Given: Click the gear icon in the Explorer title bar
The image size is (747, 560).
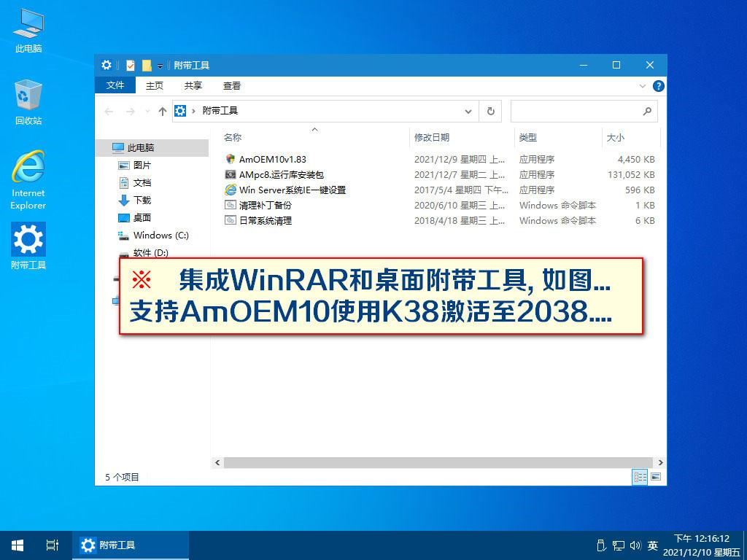Looking at the screenshot, I should 107,65.
